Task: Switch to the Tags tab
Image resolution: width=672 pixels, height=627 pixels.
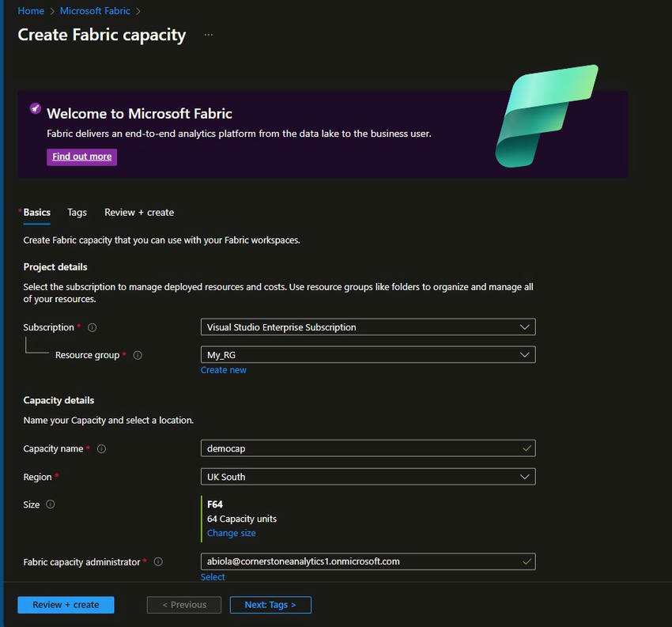Action: [x=77, y=212]
